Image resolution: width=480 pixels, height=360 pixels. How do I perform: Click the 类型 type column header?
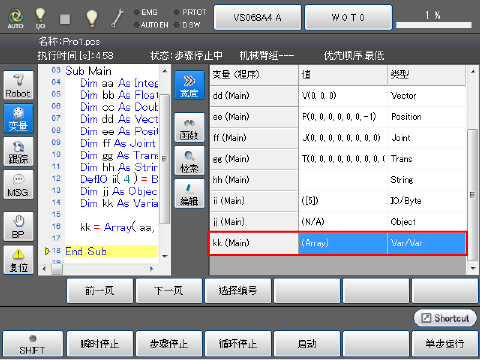(427, 75)
